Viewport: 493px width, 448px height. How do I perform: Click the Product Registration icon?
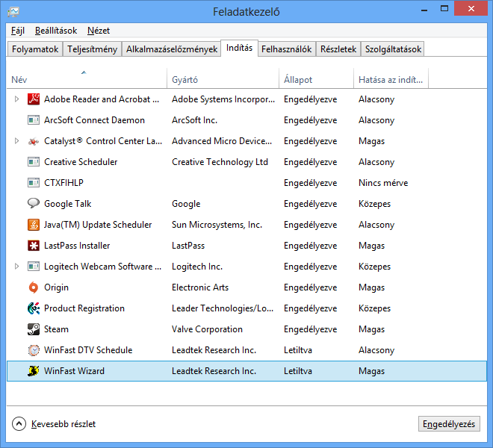(34, 308)
